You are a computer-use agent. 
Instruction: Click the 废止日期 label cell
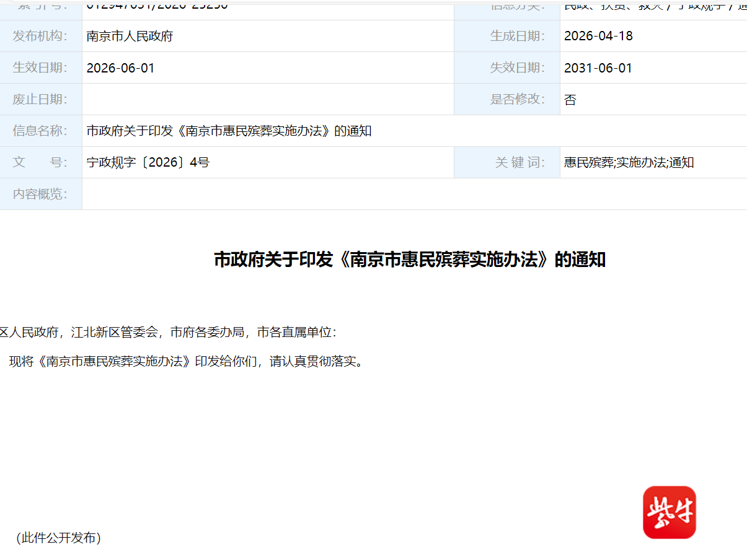(x=40, y=99)
